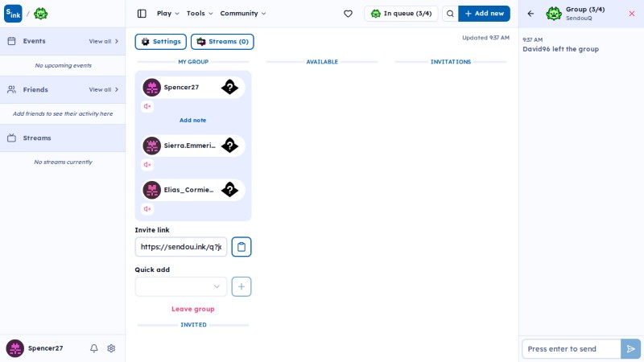Open the sendou.ink S logo home
Screen dimensions: 644x362
click(x=13, y=14)
